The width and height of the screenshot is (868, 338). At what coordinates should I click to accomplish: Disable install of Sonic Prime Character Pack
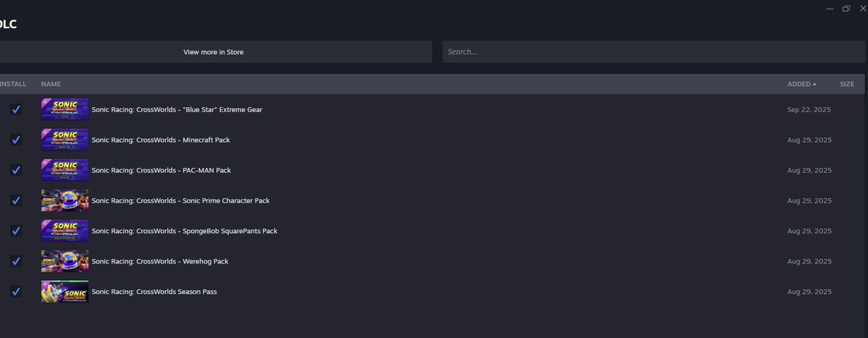(16, 200)
